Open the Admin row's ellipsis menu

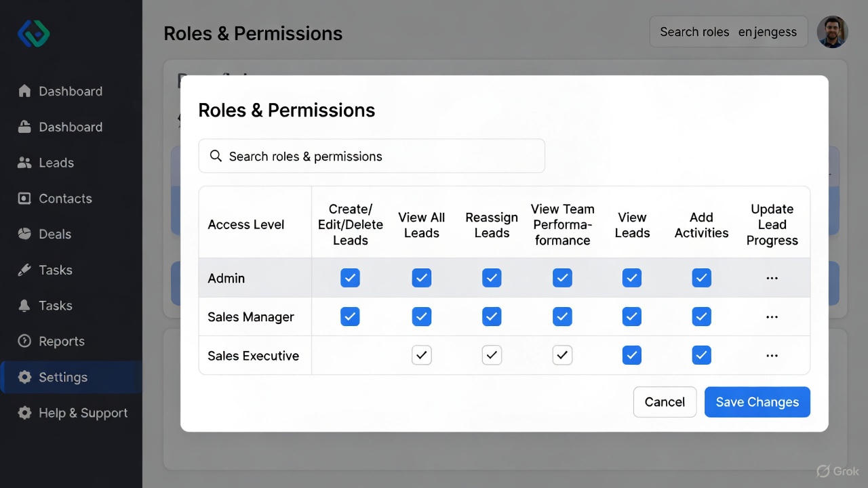(x=772, y=278)
